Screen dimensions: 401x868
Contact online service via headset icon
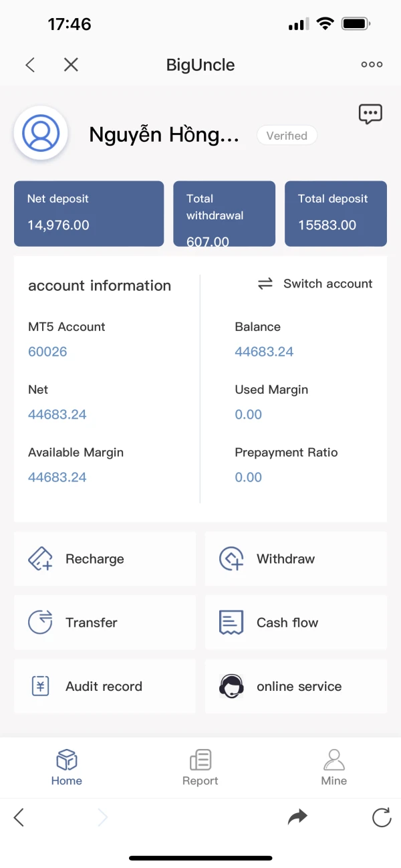[231, 686]
